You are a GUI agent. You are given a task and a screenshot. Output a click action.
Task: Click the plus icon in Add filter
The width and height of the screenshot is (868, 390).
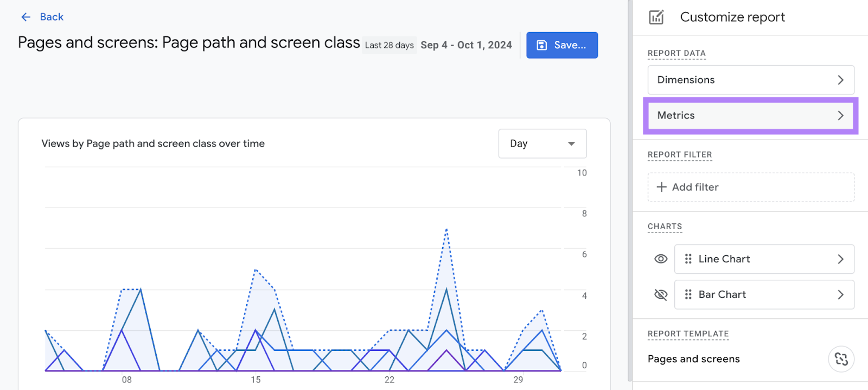(661, 187)
